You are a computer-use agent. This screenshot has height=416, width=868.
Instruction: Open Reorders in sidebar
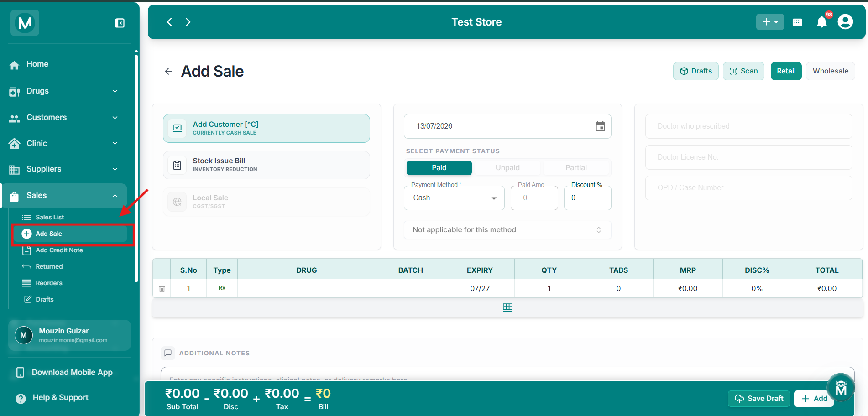click(x=49, y=283)
